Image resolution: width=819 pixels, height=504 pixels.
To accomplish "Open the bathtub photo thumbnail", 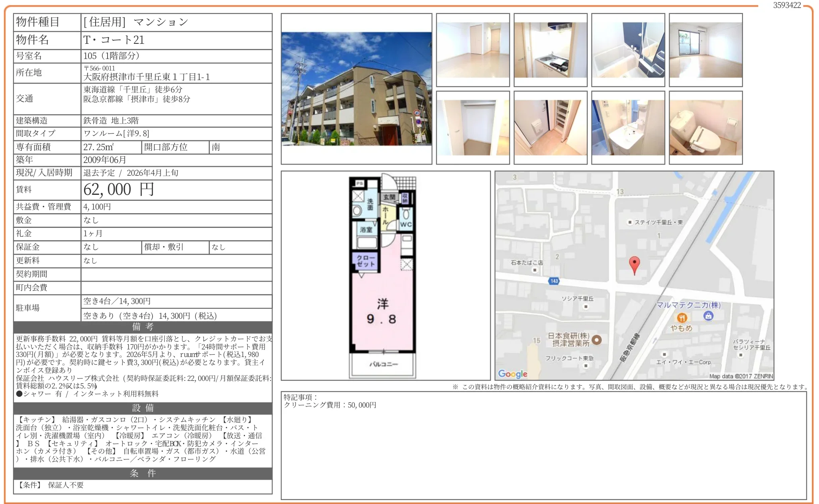I will click(x=628, y=50).
